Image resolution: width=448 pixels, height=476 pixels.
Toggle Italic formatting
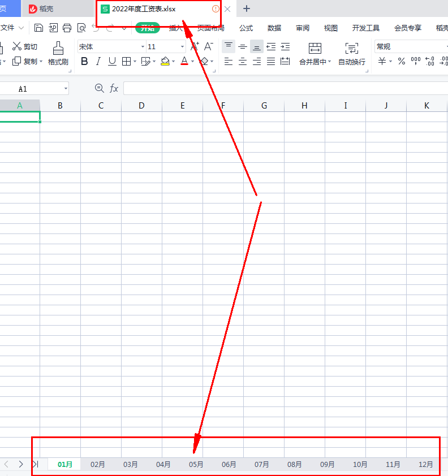tap(98, 61)
